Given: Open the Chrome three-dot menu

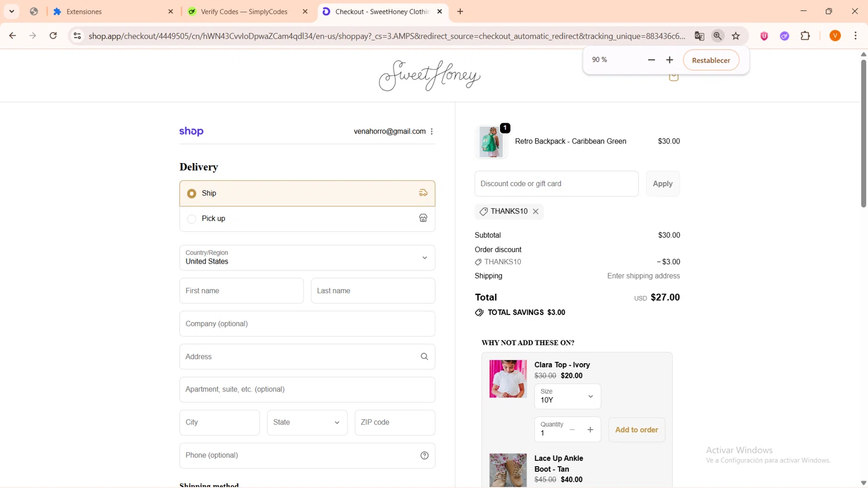Looking at the screenshot, I should [856, 36].
